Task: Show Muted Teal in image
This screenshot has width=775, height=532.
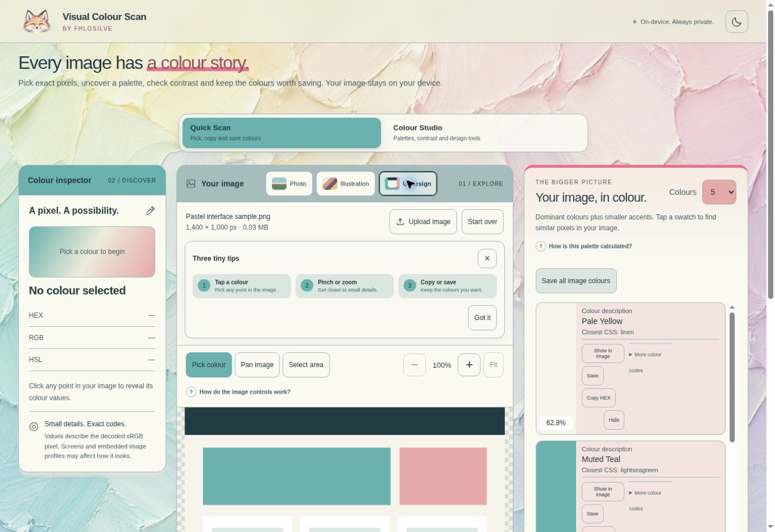Action: [603, 492]
